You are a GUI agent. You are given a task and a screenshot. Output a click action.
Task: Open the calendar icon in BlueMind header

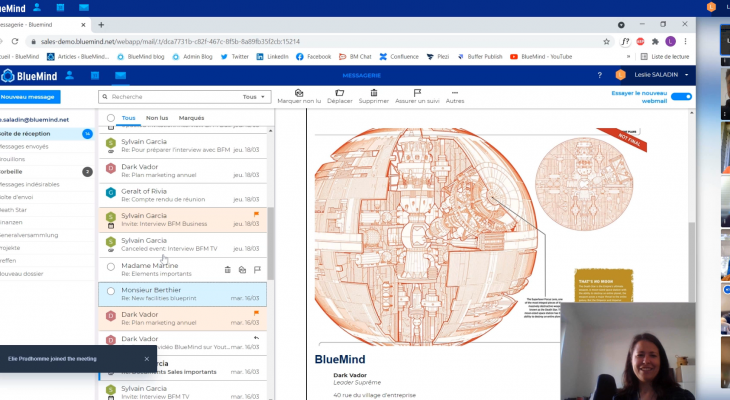(x=95, y=75)
